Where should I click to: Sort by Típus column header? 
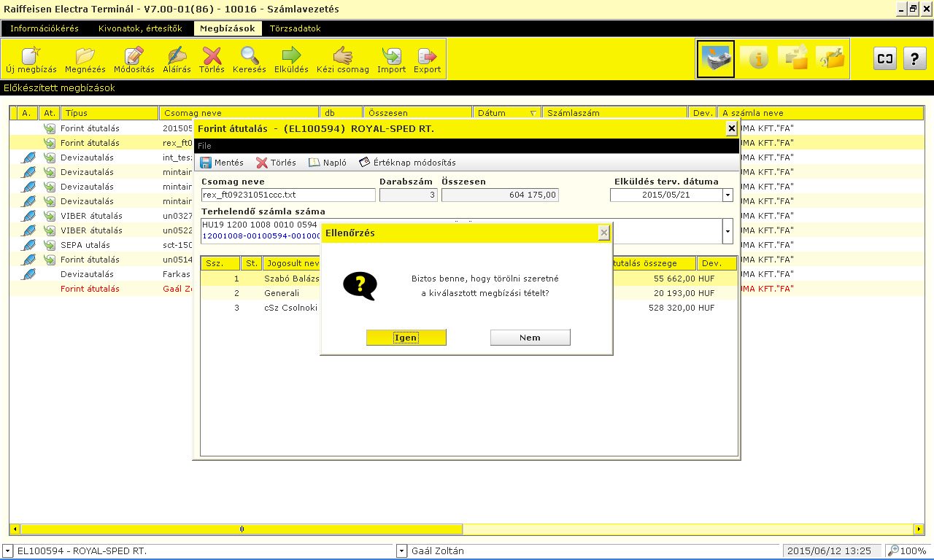coord(110,113)
